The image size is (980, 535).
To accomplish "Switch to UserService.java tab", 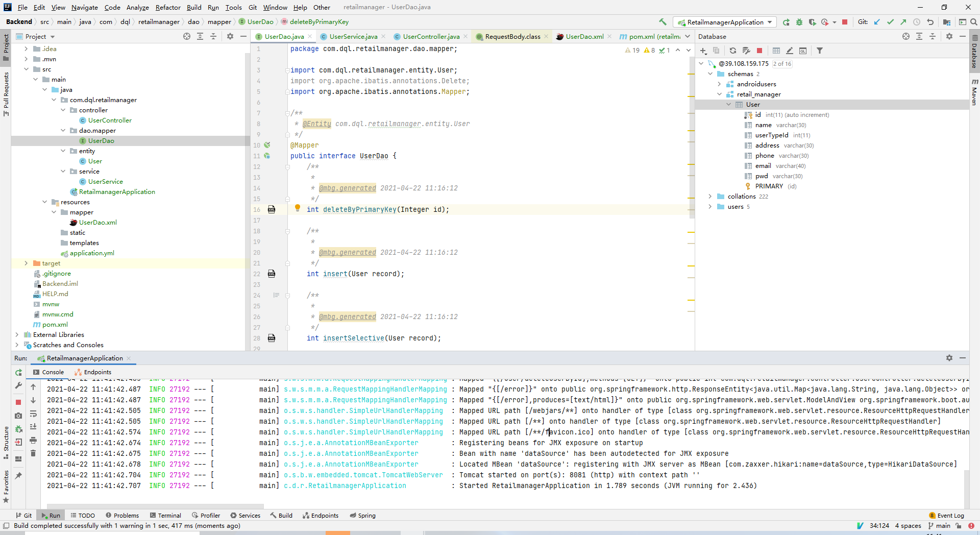I will 353,36.
